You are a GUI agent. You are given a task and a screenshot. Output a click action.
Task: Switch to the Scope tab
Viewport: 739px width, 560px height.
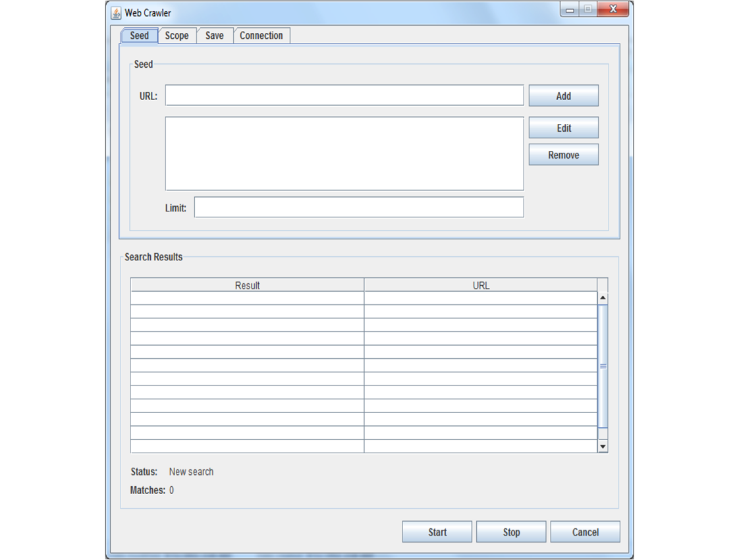tap(177, 36)
